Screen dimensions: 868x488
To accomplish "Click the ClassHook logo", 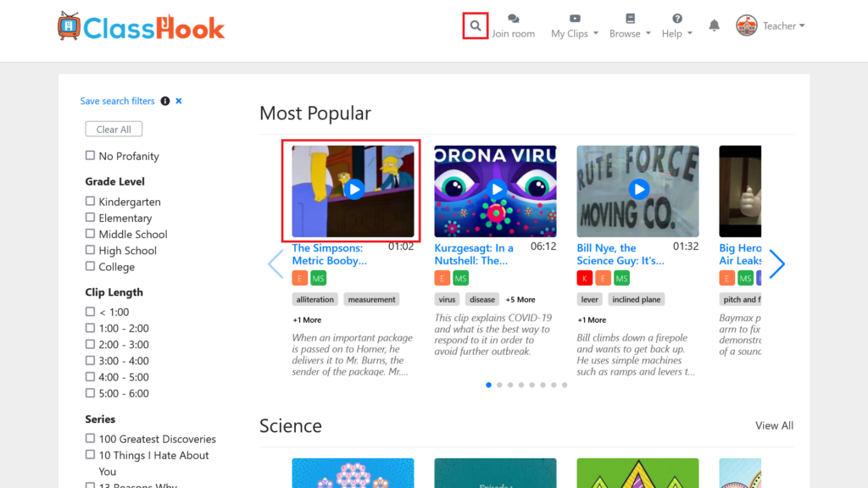I will point(141,27).
